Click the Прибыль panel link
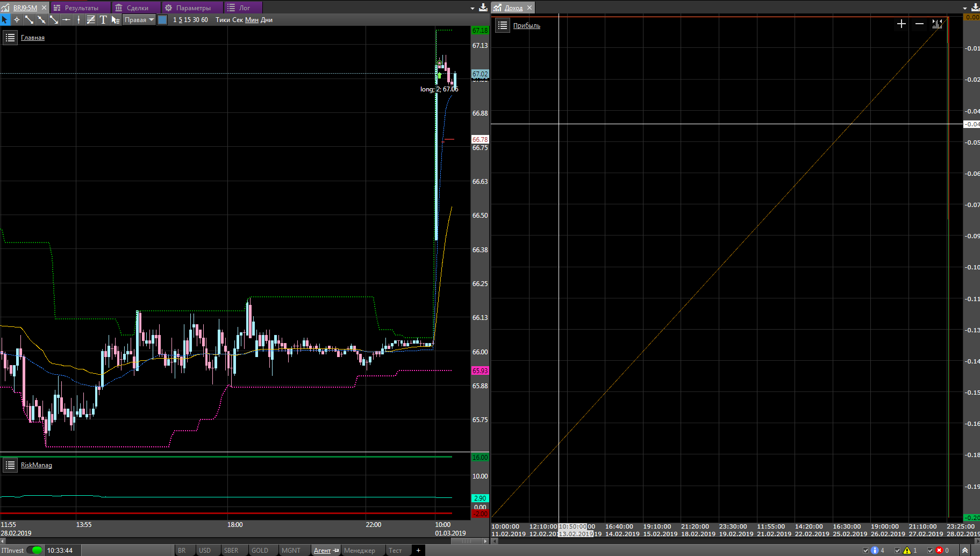Image resolution: width=980 pixels, height=556 pixels. tap(527, 25)
